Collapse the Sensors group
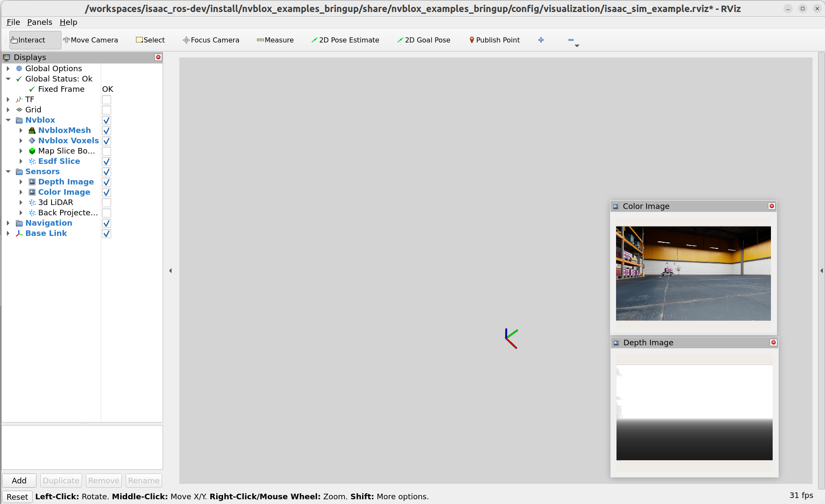This screenshot has height=504, width=825. click(8, 172)
